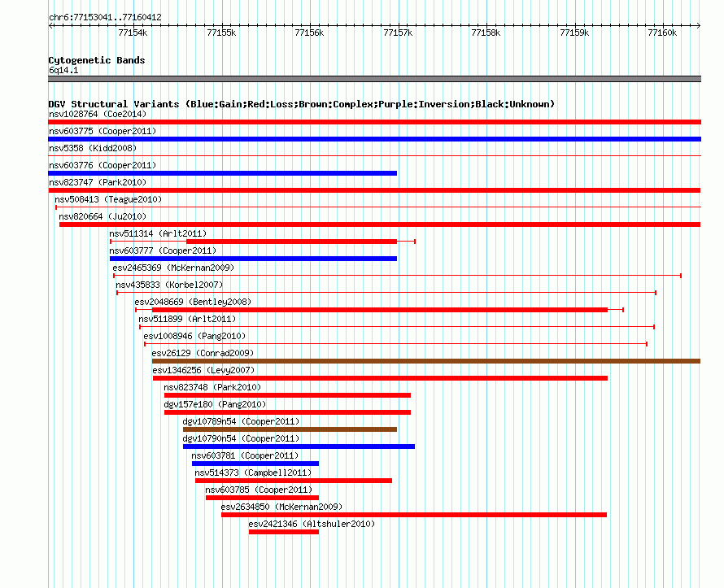Select the blue dgv10790n54 gain bar

click(299, 446)
